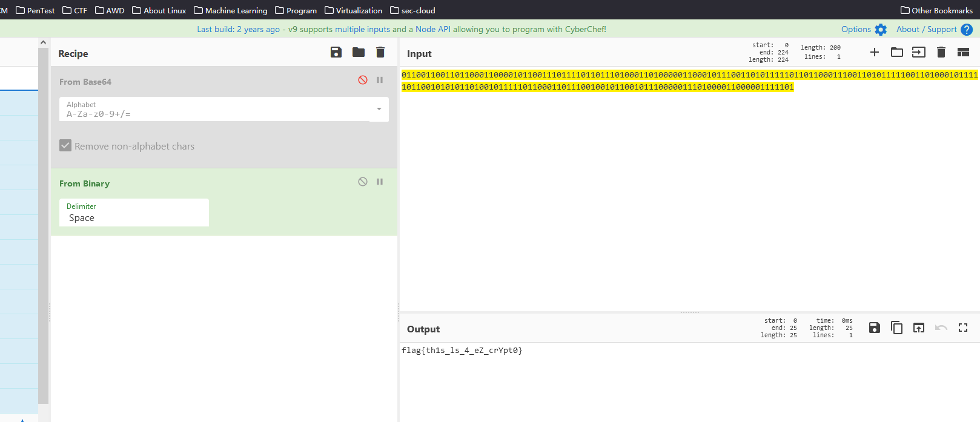980x422 pixels.
Task: Open Other Bookmarks folder
Action: coord(936,10)
